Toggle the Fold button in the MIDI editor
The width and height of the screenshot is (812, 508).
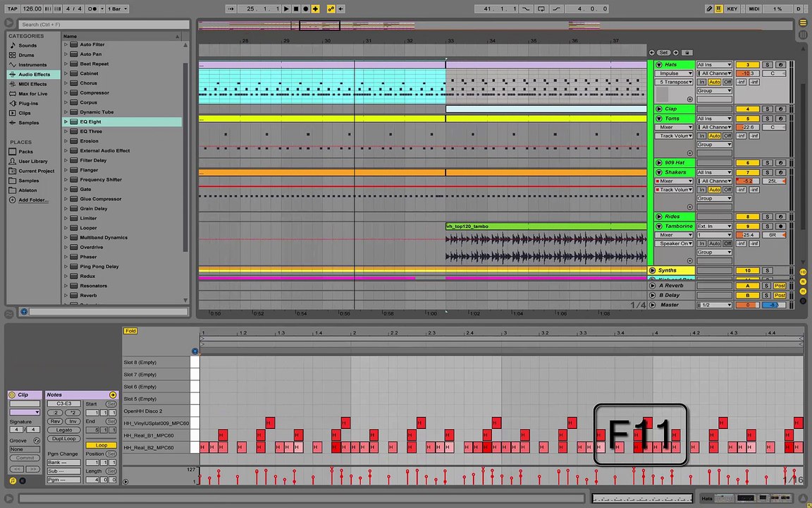pos(130,331)
